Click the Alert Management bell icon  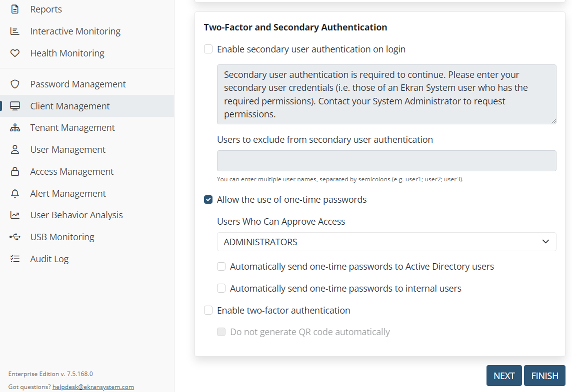(15, 194)
